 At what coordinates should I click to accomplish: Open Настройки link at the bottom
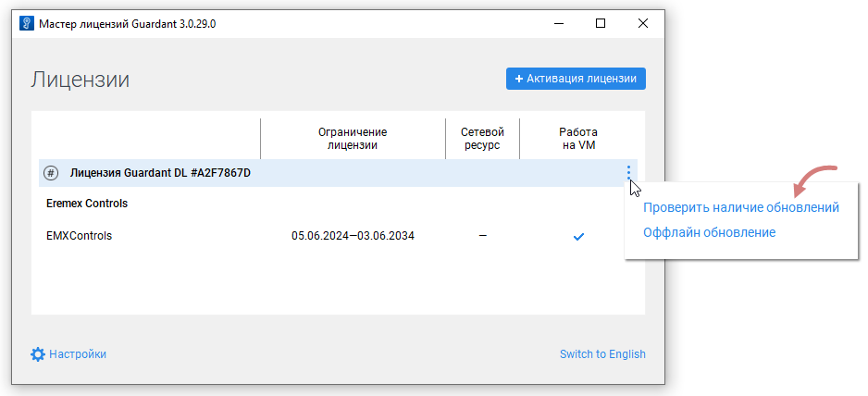(x=78, y=354)
